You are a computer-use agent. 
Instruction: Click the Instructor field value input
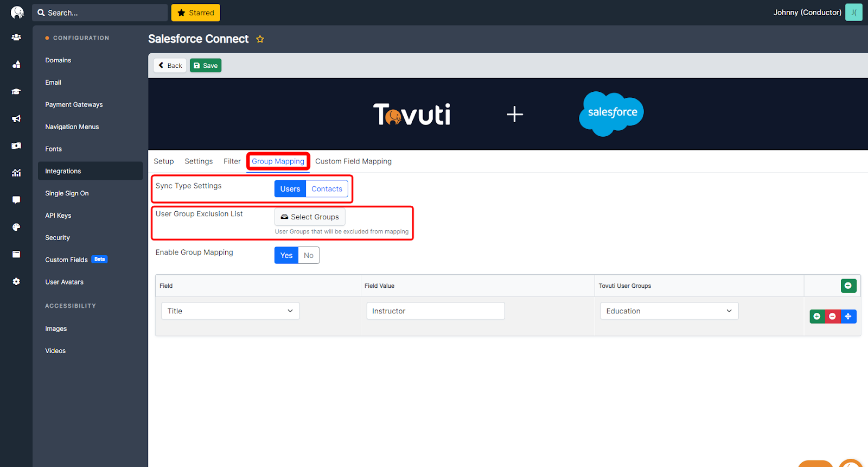pos(436,311)
